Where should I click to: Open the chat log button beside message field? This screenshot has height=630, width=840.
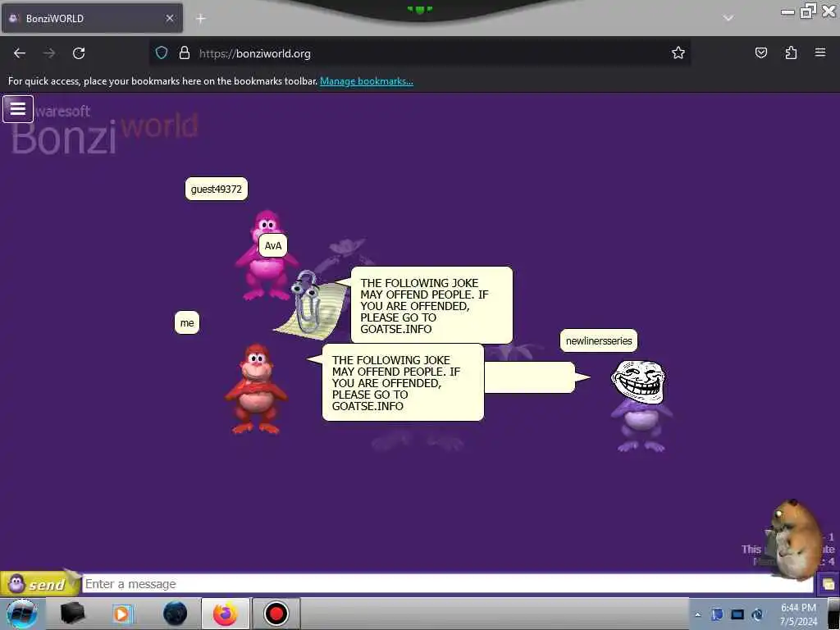pyautogui.click(x=829, y=584)
